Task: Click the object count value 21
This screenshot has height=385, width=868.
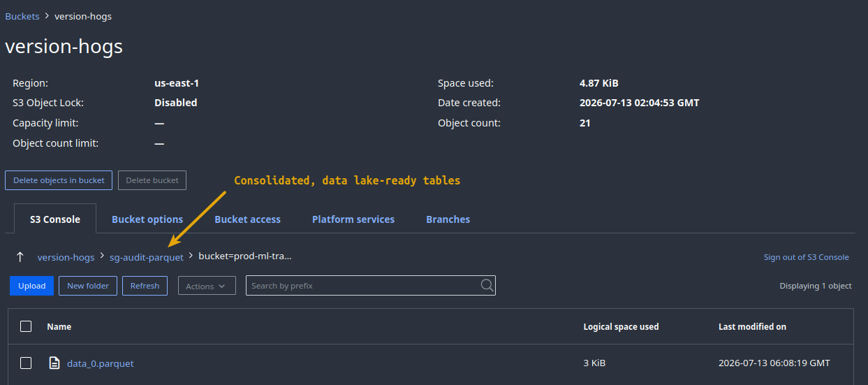Action: click(585, 123)
